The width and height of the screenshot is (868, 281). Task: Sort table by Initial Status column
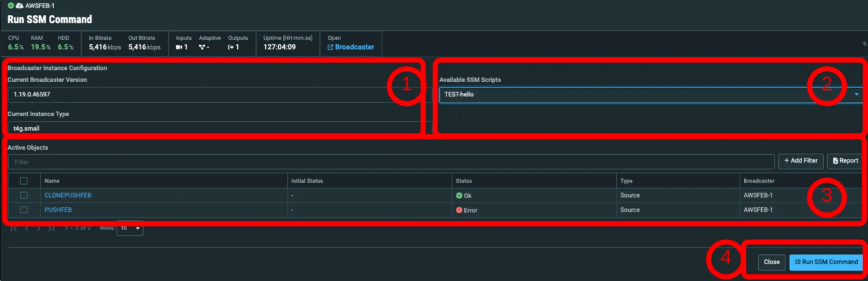coord(307,181)
